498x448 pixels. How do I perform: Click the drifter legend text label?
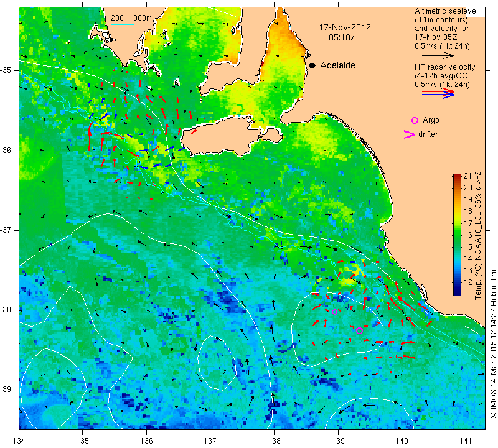point(428,134)
